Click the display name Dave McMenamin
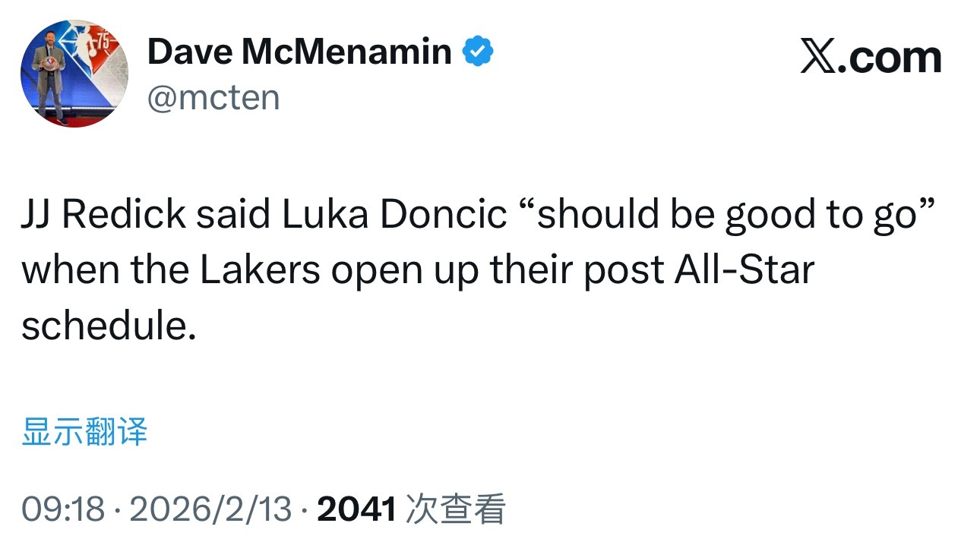The image size is (980, 542). tap(299, 52)
